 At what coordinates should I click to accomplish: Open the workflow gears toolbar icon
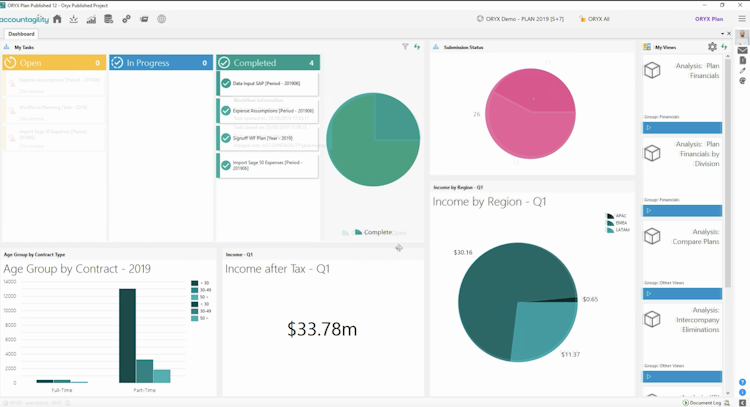(126, 19)
